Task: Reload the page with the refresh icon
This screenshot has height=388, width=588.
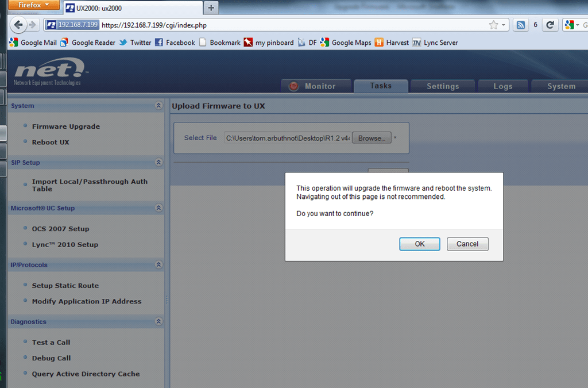Action: point(550,25)
